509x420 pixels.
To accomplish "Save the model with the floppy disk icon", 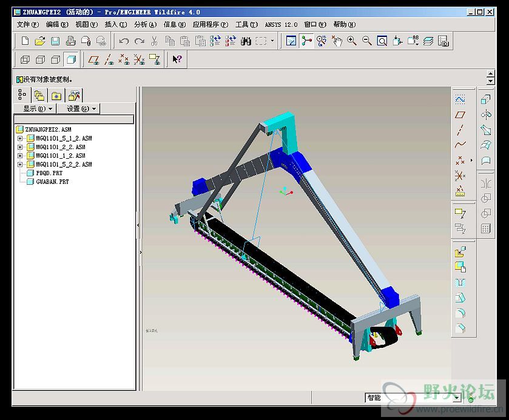I will pyautogui.click(x=55, y=41).
